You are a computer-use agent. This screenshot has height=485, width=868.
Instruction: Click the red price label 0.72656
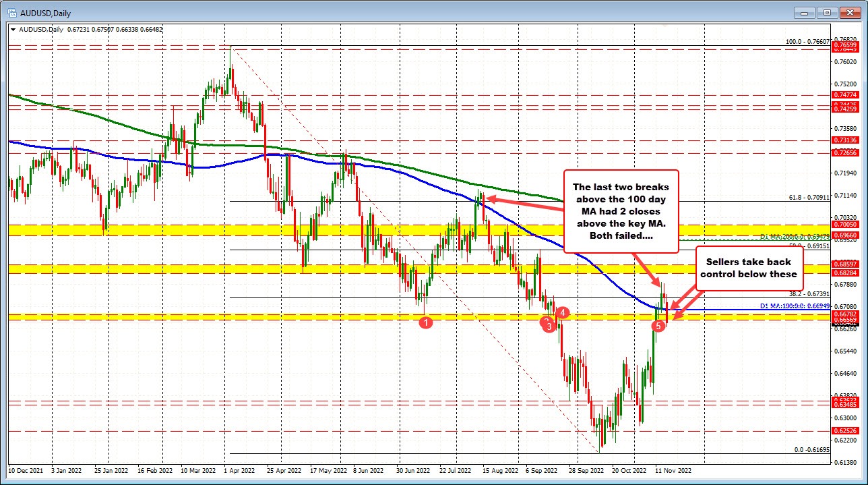click(845, 153)
